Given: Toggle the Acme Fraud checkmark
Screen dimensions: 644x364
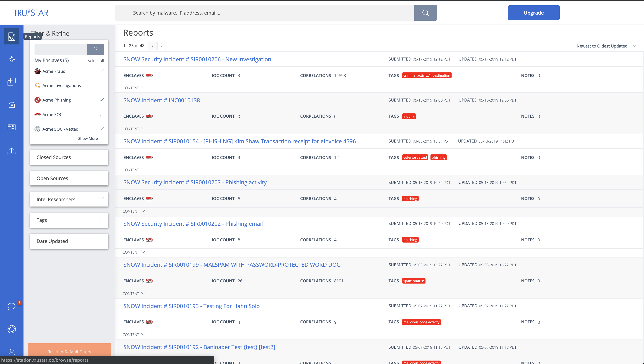Looking at the screenshot, I should (x=102, y=71).
